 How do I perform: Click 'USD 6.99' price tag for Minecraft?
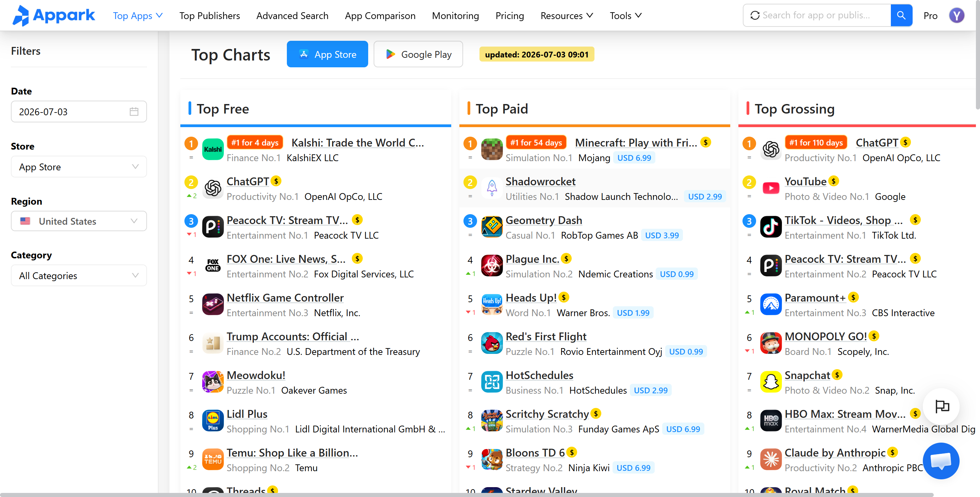634,158
